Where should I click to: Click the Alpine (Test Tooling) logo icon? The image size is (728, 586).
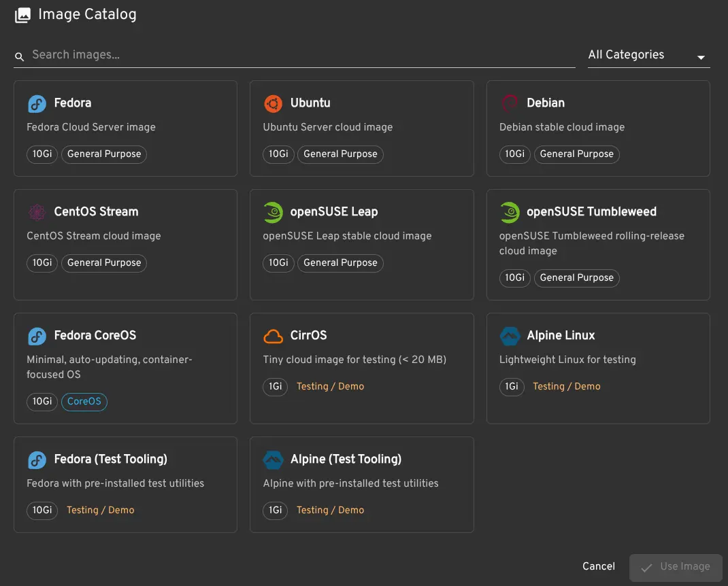point(273,460)
